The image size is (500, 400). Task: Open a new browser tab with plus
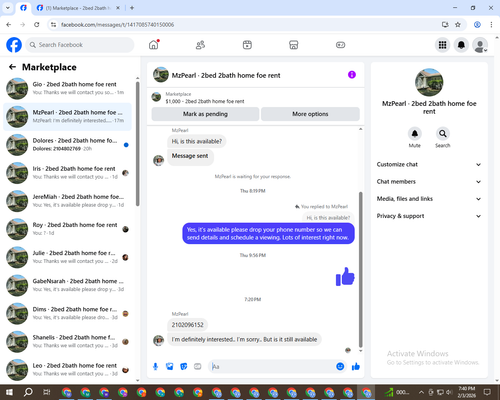coord(132,8)
